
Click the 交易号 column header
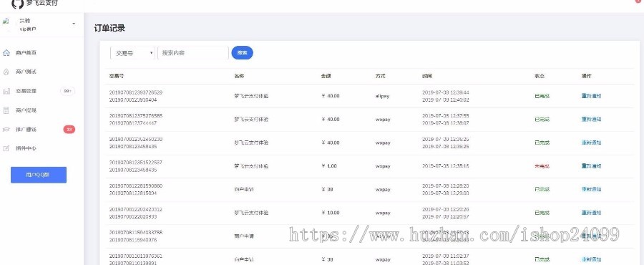point(117,77)
